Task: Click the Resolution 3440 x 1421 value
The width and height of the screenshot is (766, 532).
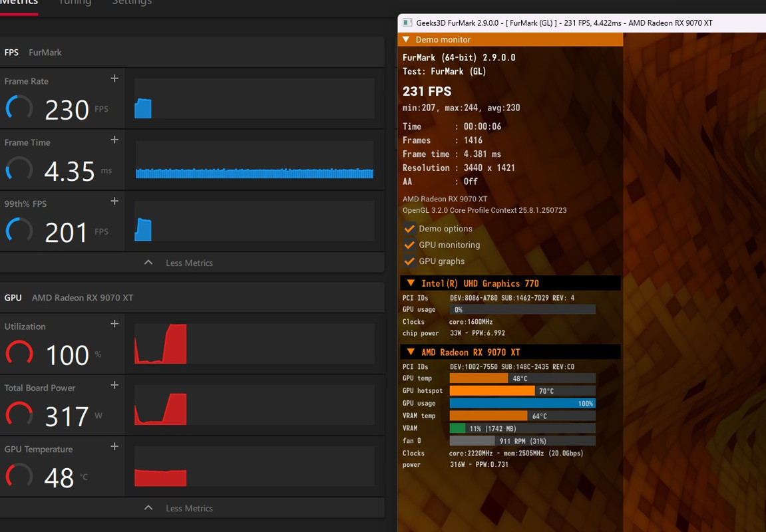Action: [489, 168]
